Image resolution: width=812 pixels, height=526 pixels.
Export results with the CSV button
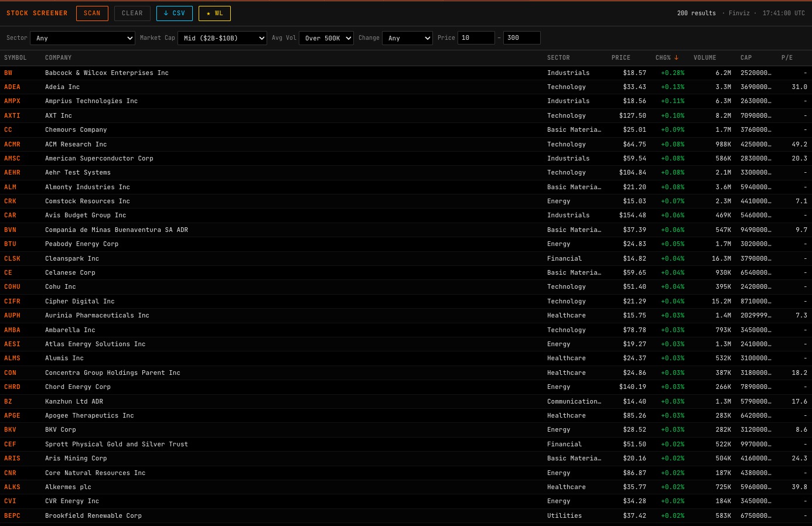[x=174, y=13]
